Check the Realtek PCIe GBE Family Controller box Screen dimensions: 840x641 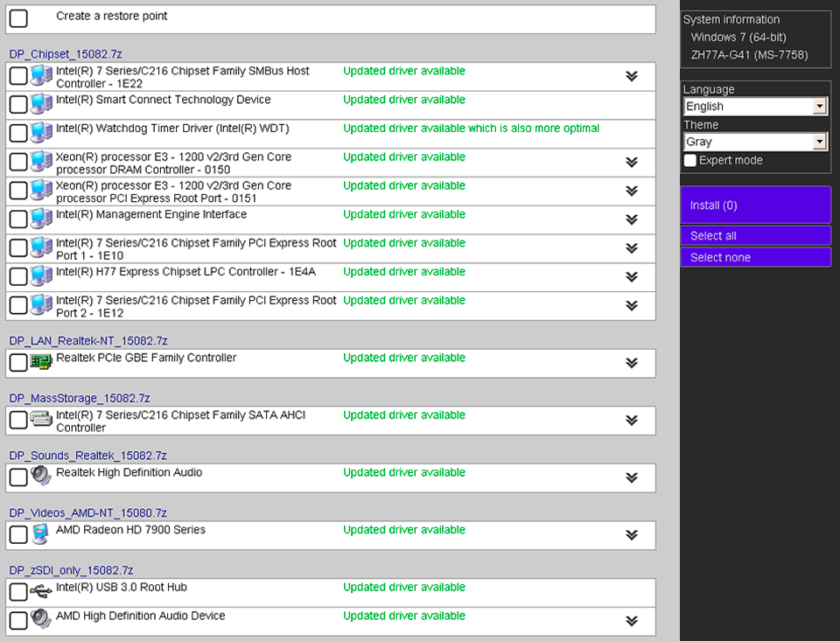pyautogui.click(x=18, y=363)
